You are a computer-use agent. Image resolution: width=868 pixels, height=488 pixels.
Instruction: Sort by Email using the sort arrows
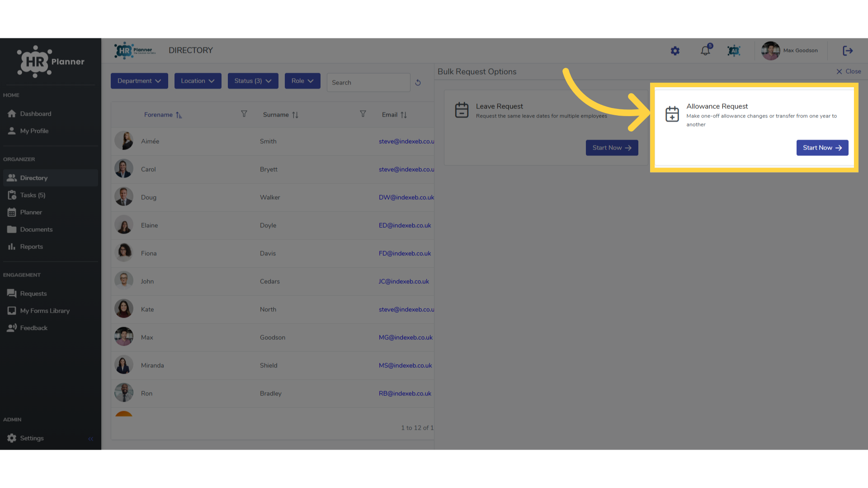pos(404,115)
